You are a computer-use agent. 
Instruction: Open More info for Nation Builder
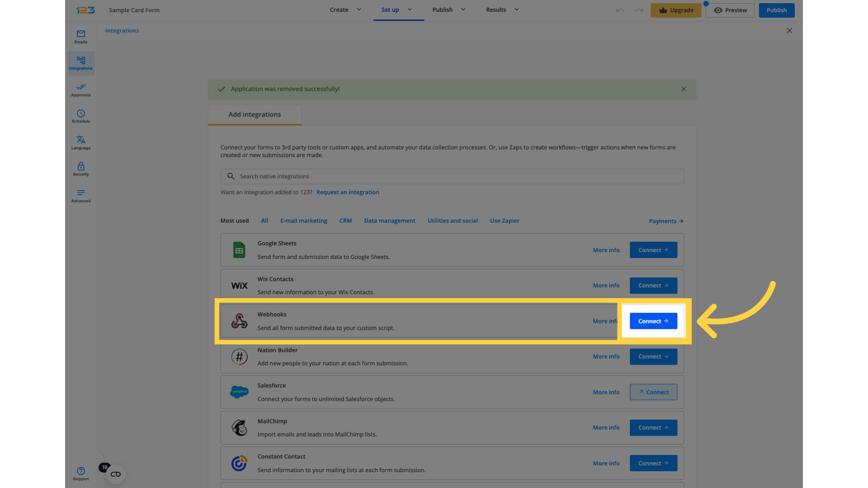tap(606, 357)
